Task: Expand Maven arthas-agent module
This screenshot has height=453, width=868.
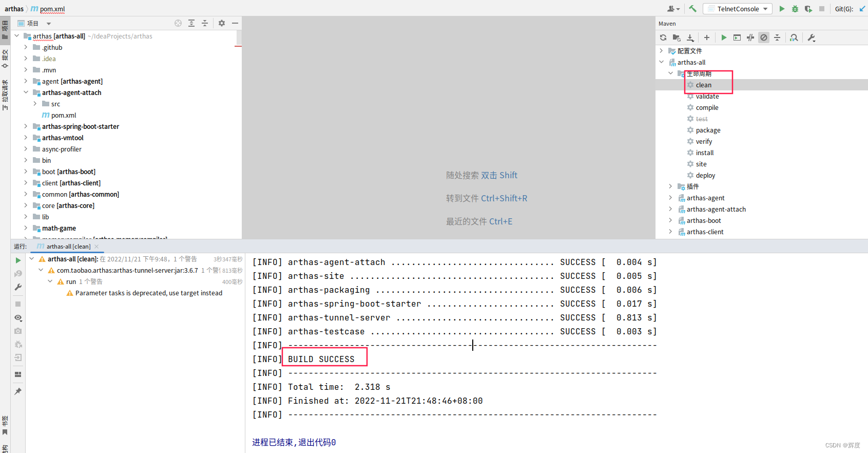Action: click(x=670, y=198)
